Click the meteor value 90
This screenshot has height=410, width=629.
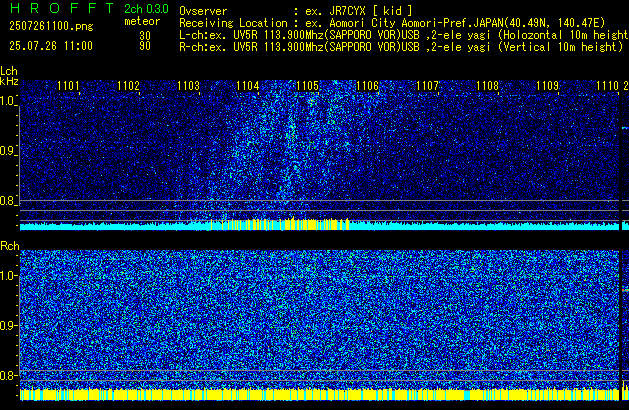click(145, 46)
